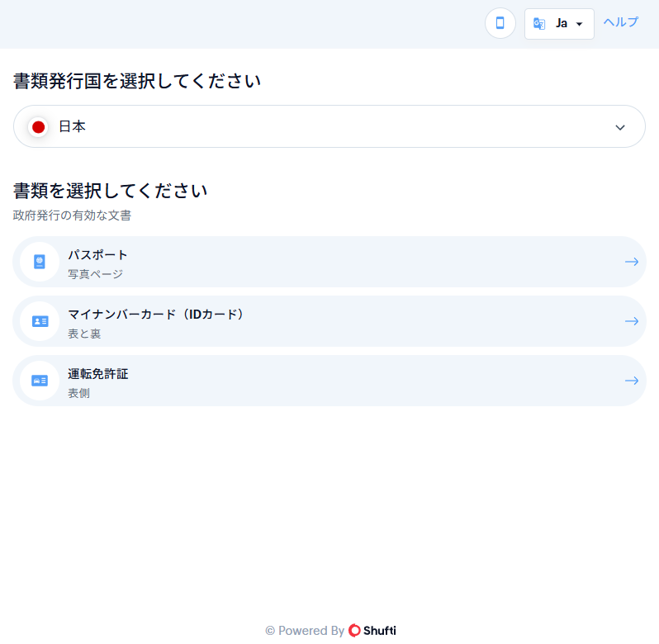659x644 pixels.
Task: Click the arrow on 運転免許証 row
Action: pos(631,381)
